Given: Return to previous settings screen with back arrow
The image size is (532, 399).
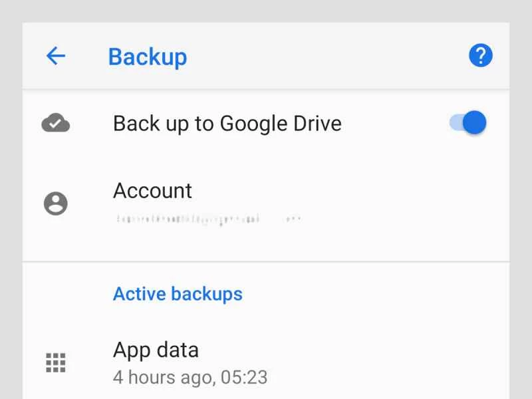Looking at the screenshot, I should (x=56, y=56).
